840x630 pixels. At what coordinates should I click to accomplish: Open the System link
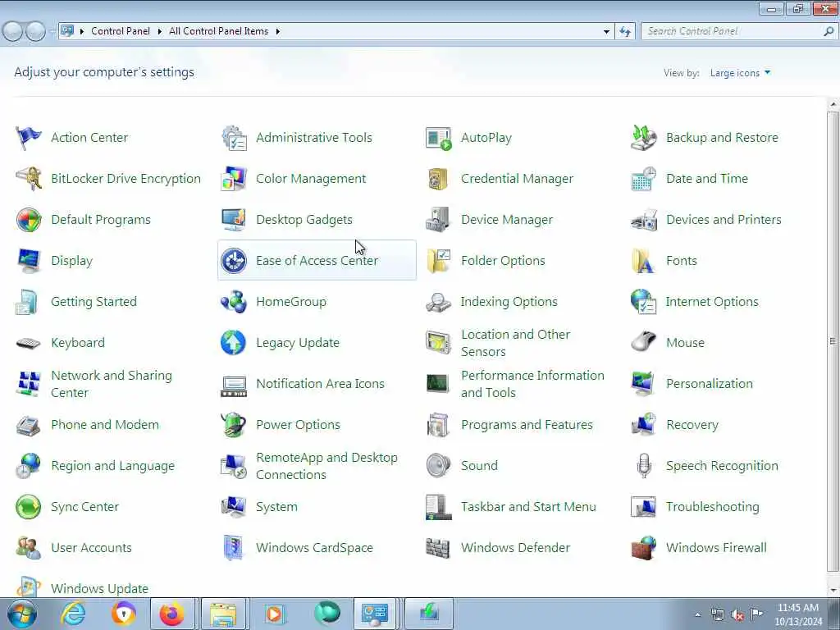[276, 507]
